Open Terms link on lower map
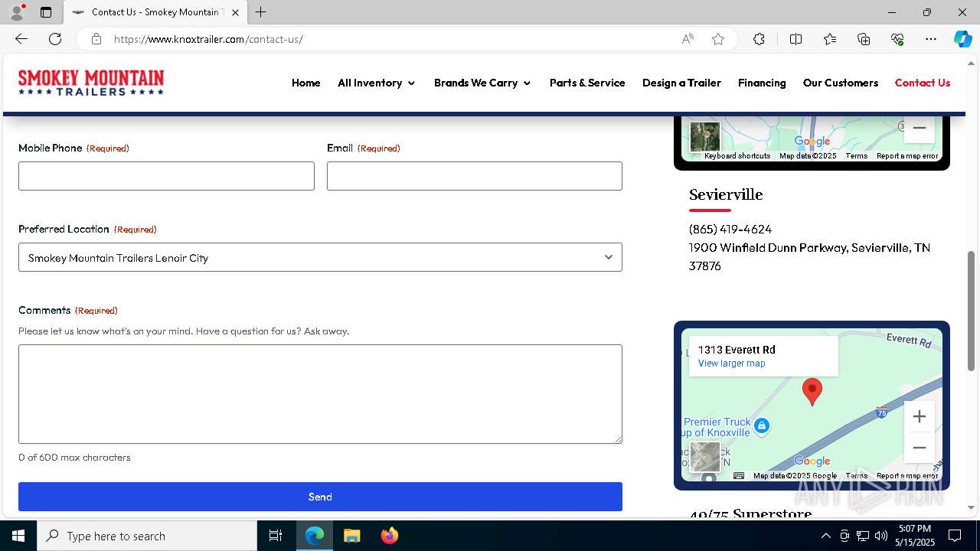Screen dimensions: 980x551 point(856,476)
